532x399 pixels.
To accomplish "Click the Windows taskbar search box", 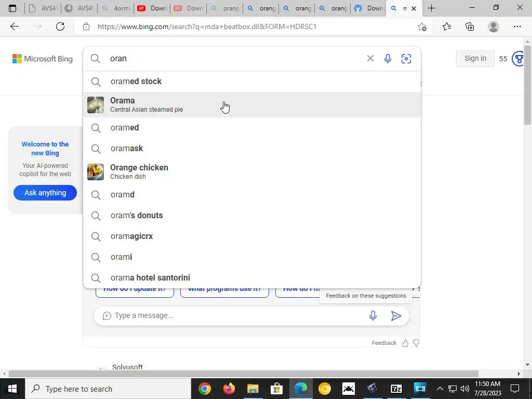I will (x=108, y=389).
